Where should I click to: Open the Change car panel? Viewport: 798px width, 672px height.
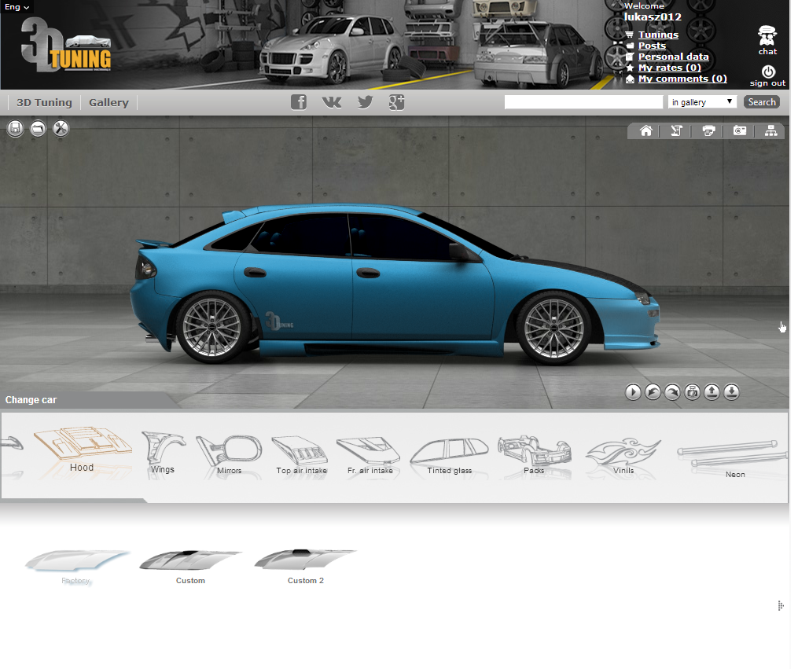[31, 400]
